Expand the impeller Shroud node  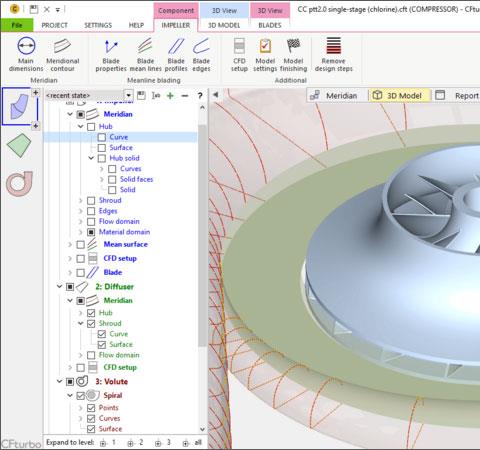(80, 201)
